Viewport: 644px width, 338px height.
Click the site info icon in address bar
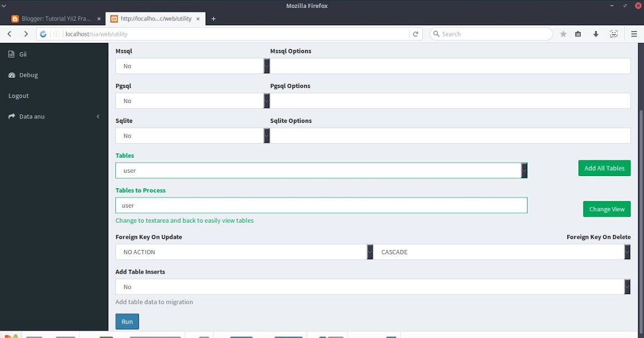click(56, 33)
